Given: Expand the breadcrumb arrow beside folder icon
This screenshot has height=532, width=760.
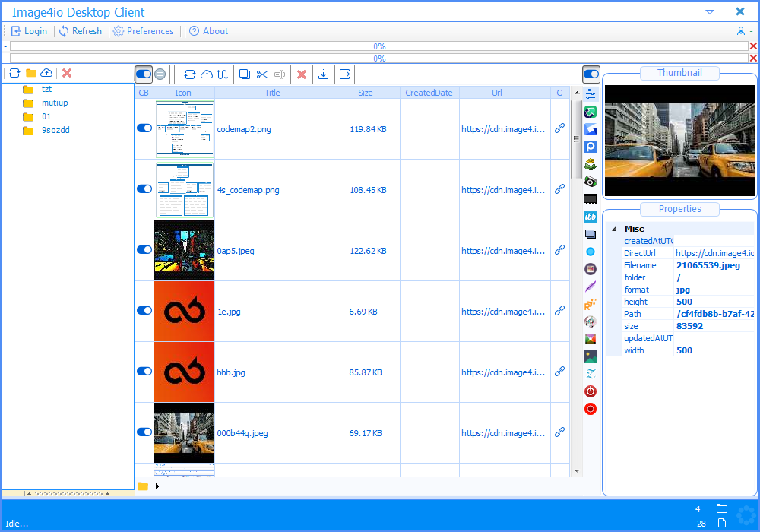Looking at the screenshot, I should (157, 486).
